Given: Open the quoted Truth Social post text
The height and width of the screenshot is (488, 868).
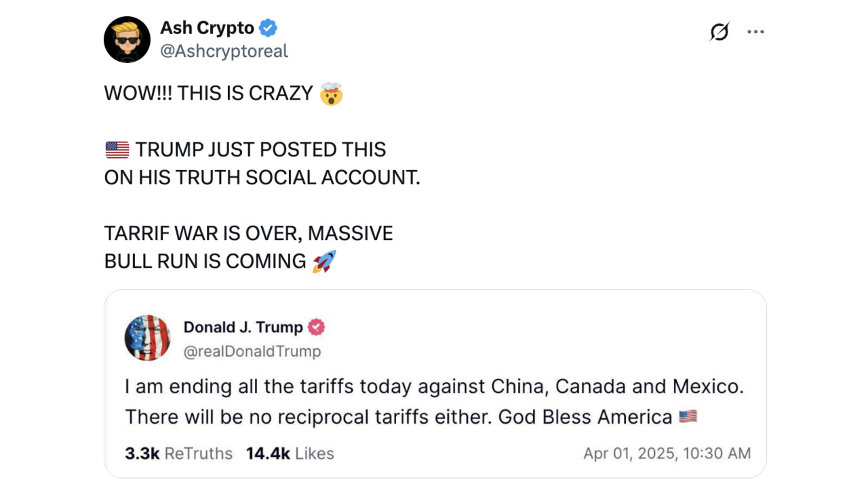Looking at the screenshot, I should pyautogui.click(x=435, y=401).
